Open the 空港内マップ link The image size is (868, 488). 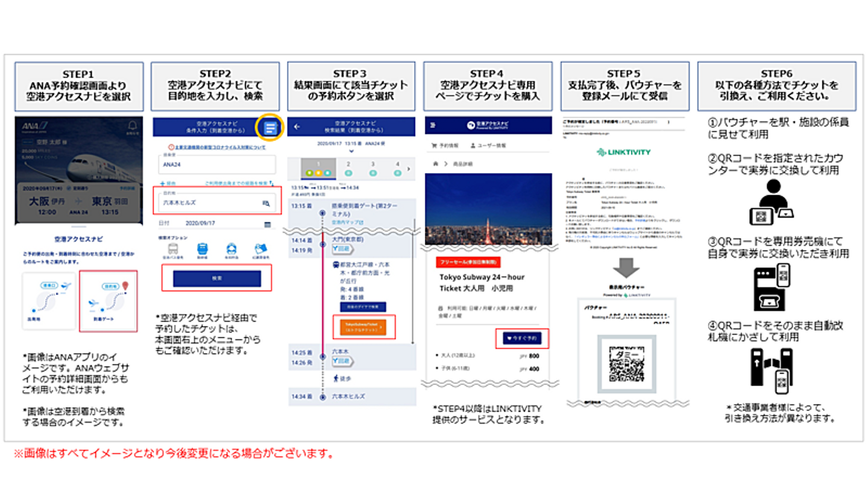344,222
